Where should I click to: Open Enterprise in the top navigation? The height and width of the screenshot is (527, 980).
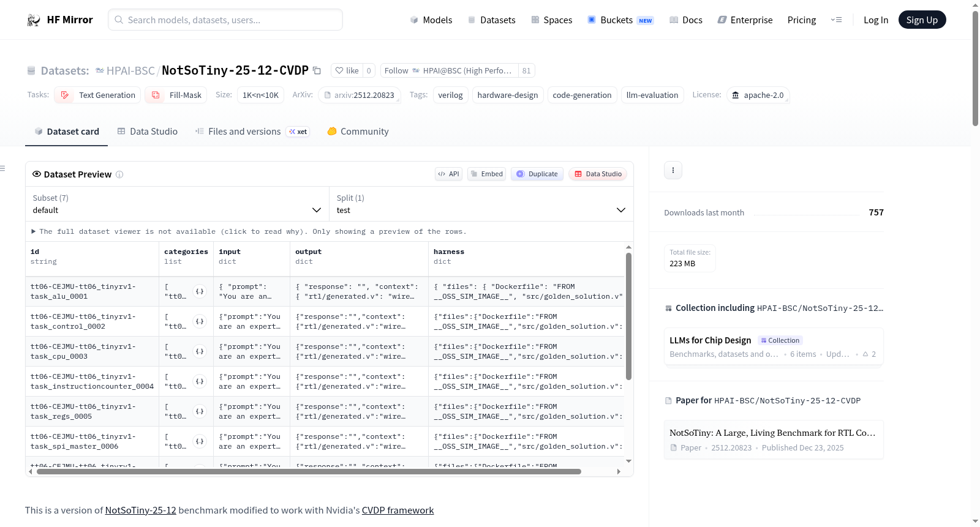click(745, 20)
